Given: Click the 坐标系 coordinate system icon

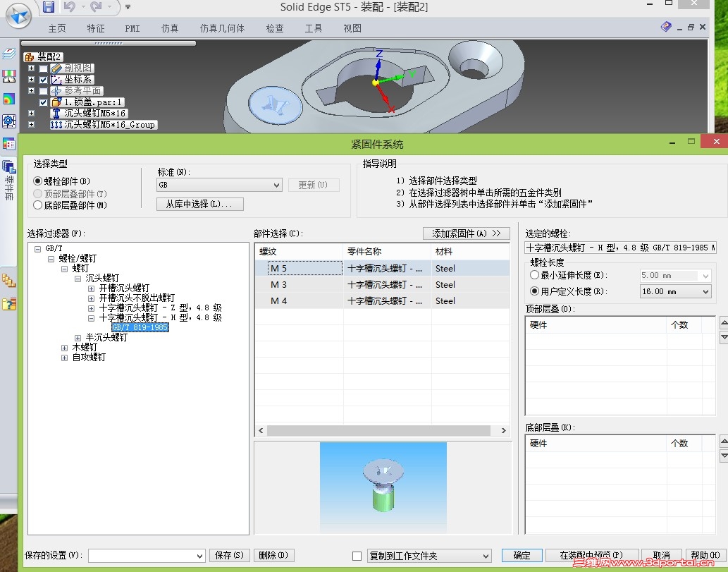Looking at the screenshot, I should 56,80.
